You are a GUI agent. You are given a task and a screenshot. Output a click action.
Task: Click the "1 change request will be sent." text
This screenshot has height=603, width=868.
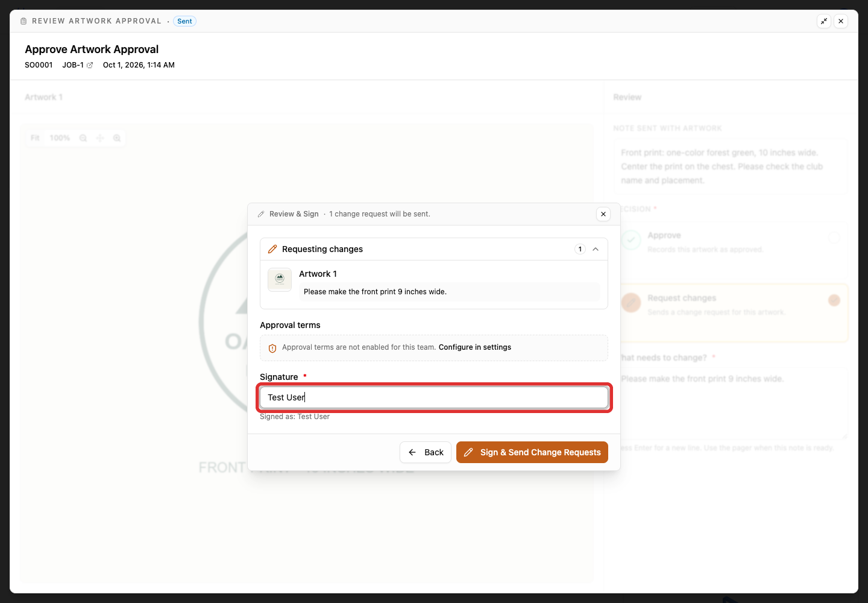[x=380, y=214]
